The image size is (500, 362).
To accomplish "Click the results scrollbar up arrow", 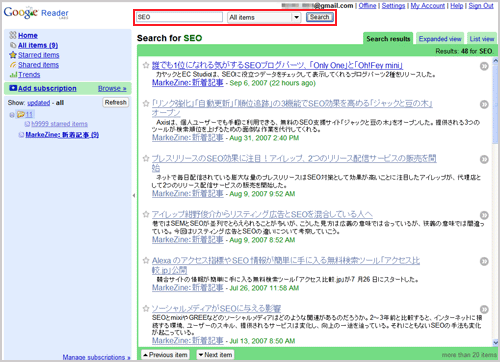I will 495,61.
